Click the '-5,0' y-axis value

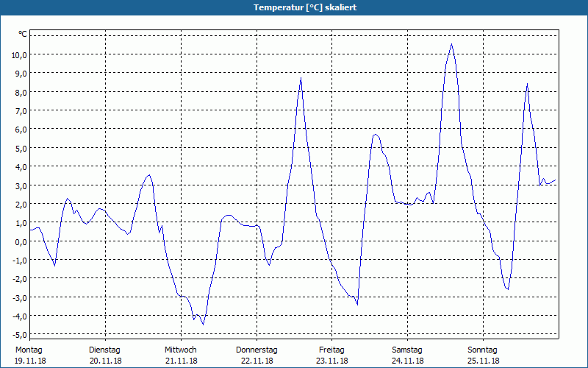[21, 335]
